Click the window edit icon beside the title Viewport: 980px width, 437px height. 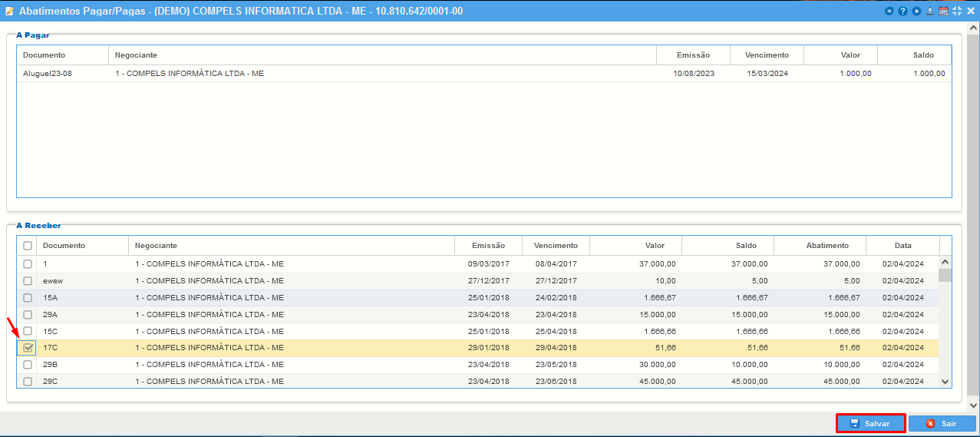[x=9, y=12]
